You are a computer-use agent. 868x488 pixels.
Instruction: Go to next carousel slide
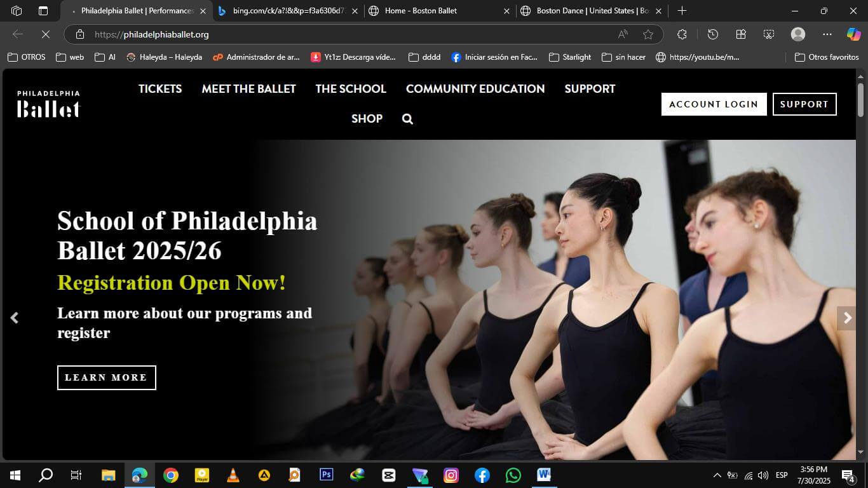click(846, 318)
